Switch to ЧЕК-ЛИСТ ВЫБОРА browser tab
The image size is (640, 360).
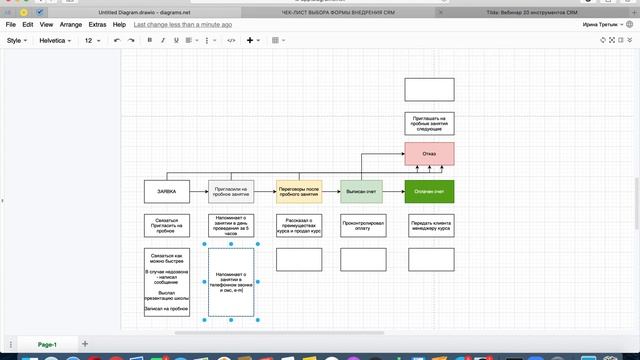click(338, 12)
